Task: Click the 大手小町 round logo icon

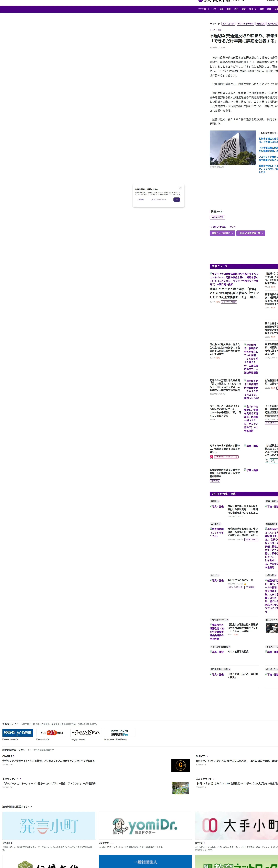Action: 212,457
